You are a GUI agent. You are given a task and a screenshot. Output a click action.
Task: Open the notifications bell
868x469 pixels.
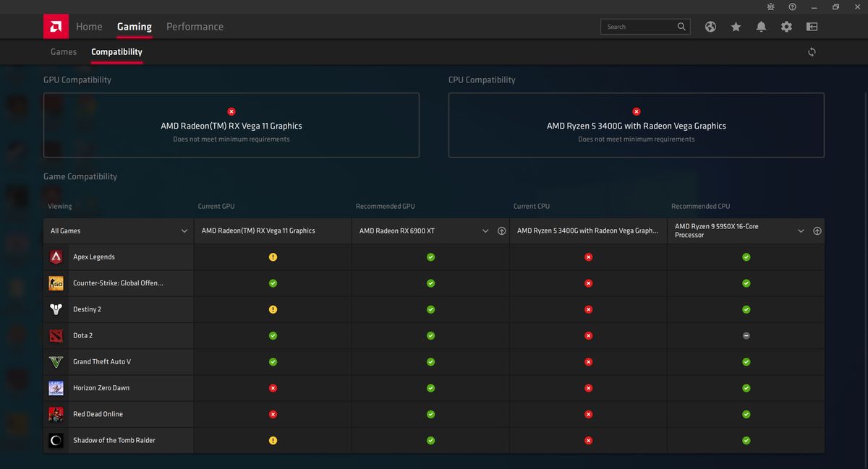[761, 26]
